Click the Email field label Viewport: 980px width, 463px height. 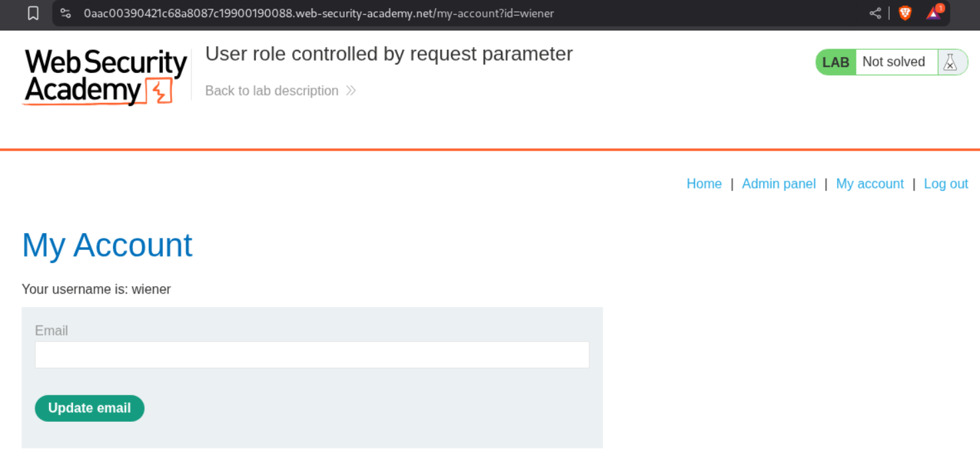point(51,331)
